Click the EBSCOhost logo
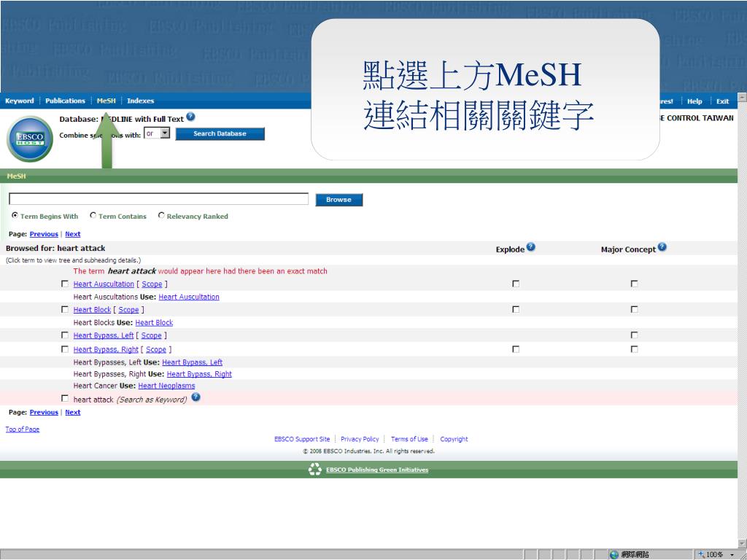Image resolution: width=747 pixels, height=560 pixels. pos(29,139)
